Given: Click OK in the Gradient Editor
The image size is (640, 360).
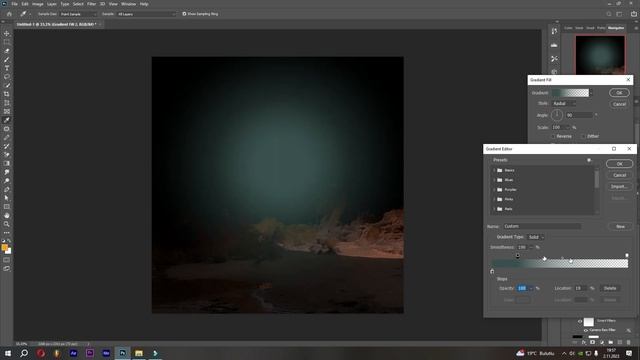Looking at the screenshot, I should pos(620,164).
